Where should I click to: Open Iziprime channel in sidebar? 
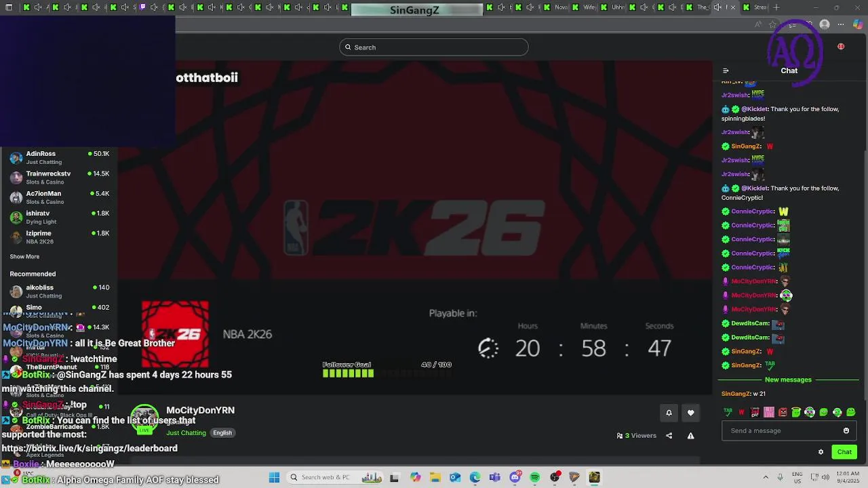59,237
